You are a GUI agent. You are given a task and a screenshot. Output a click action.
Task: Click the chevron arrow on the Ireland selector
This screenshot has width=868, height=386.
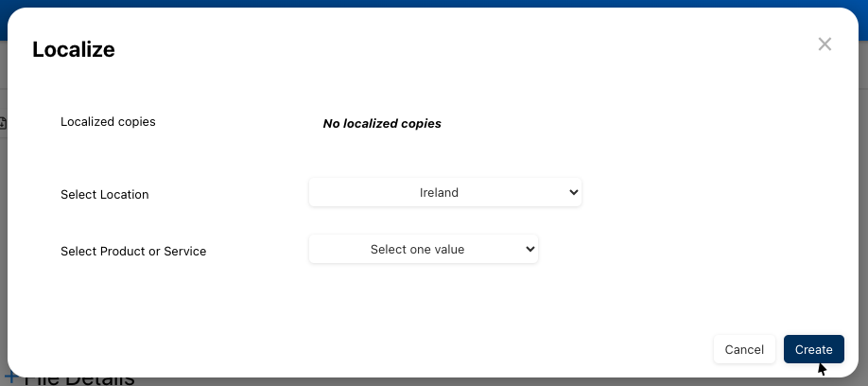(x=573, y=192)
